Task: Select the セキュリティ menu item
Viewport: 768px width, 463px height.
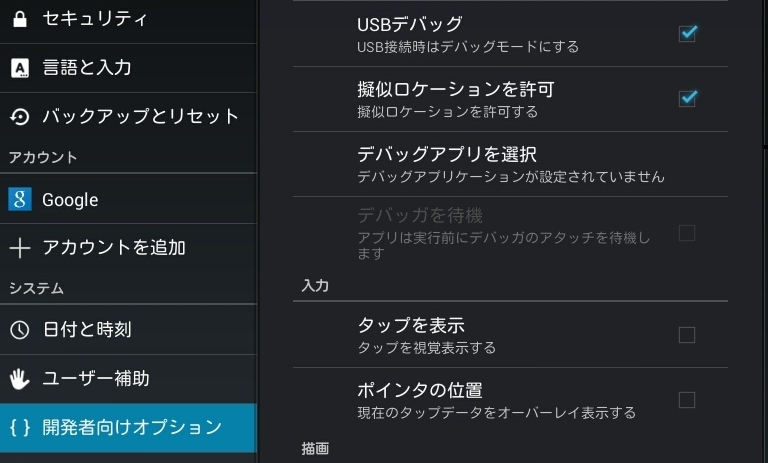Action: click(95, 19)
